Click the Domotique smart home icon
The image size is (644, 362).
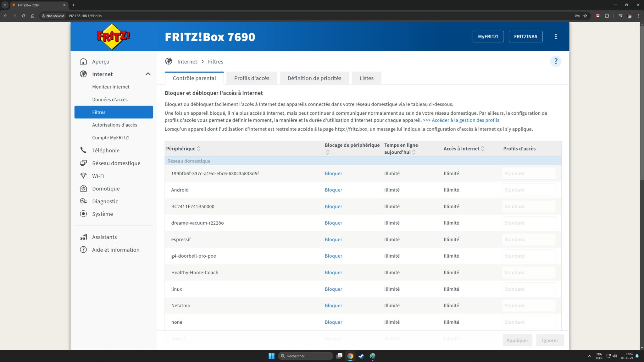coord(83,188)
